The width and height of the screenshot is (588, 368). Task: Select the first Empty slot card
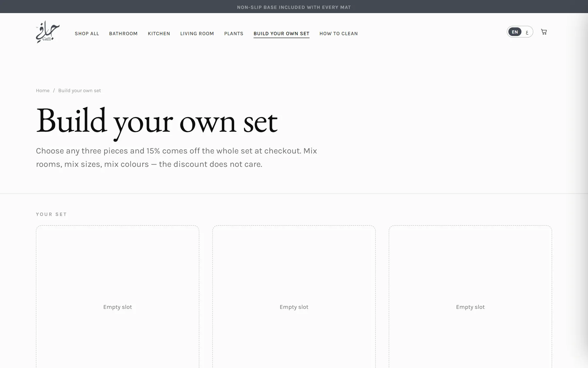(x=118, y=297)
